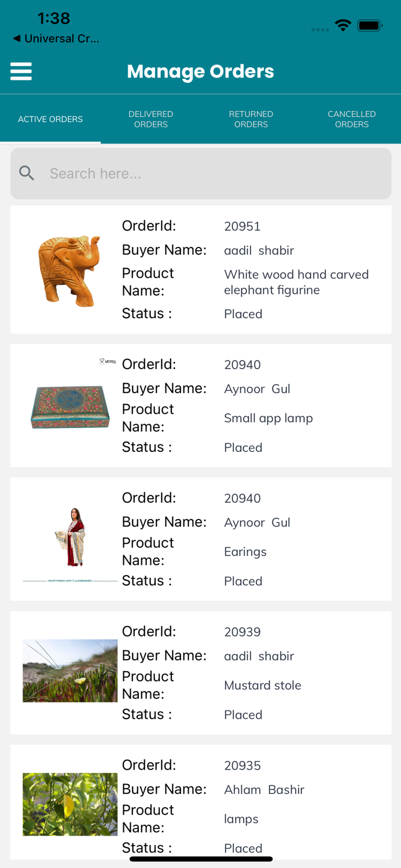Switch to the RETURNED ORDERS tab
This screenshot has height=868, width=401.
coord(251,119)
